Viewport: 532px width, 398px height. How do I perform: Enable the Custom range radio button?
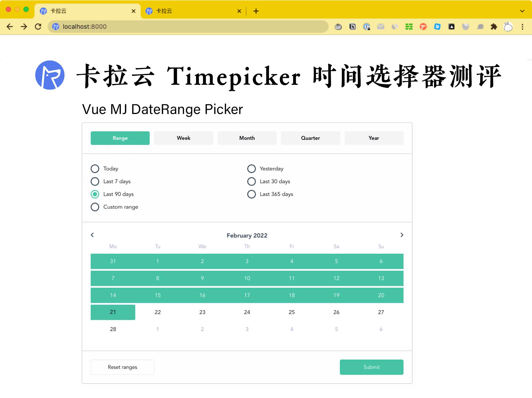tap(95, 207)
